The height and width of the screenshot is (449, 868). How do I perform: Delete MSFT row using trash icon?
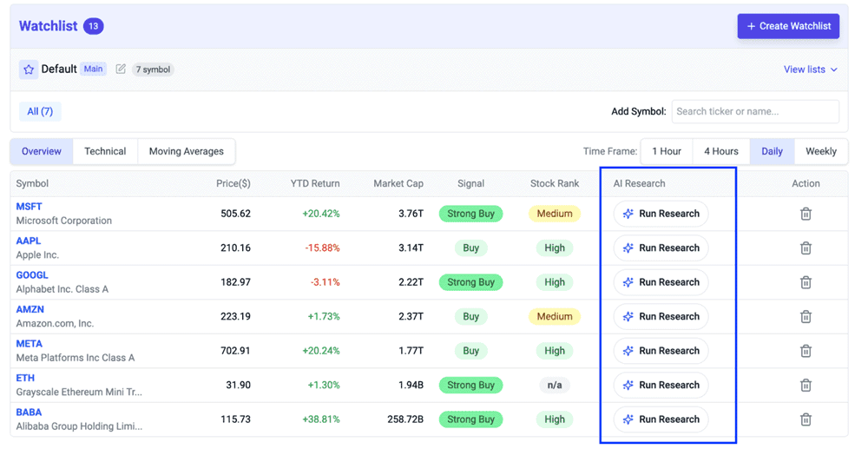click(806, 214)
